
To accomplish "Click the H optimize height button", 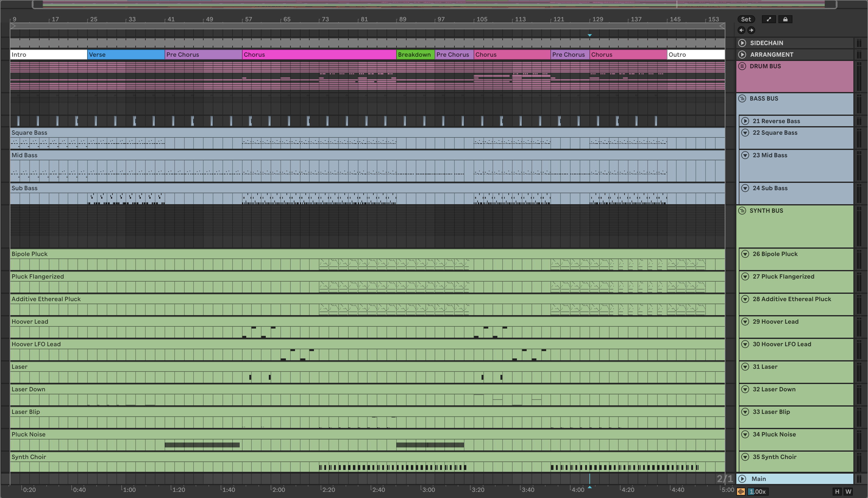I will point(837,492).
